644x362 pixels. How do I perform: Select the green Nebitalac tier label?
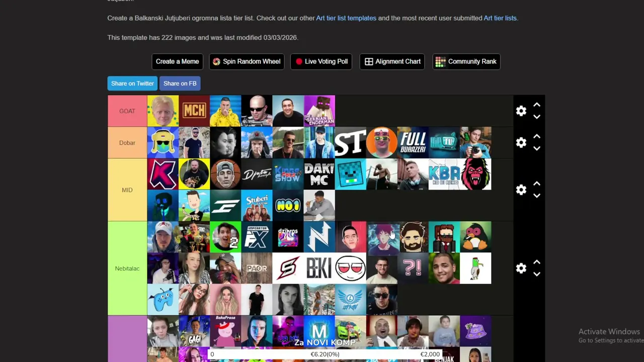pos(127,268)
